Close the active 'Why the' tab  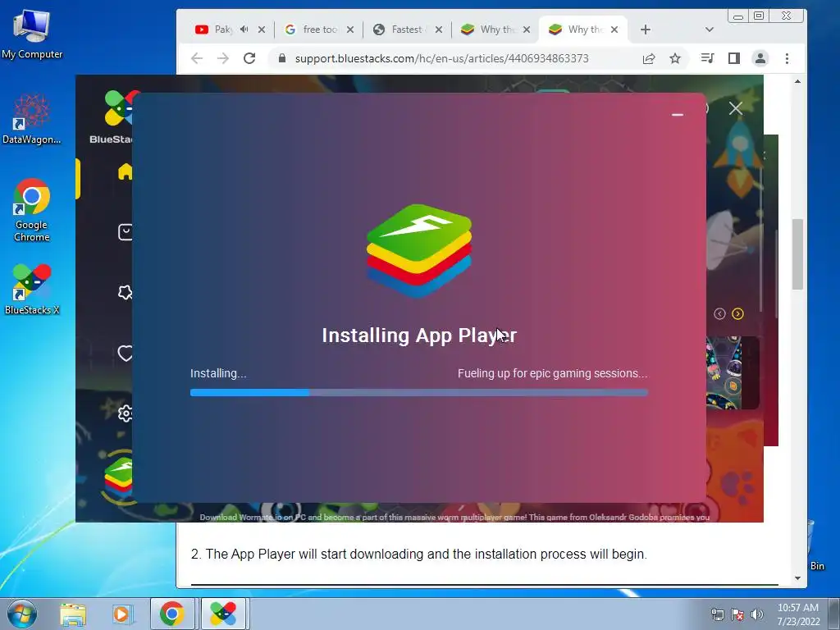pos(614,30)
